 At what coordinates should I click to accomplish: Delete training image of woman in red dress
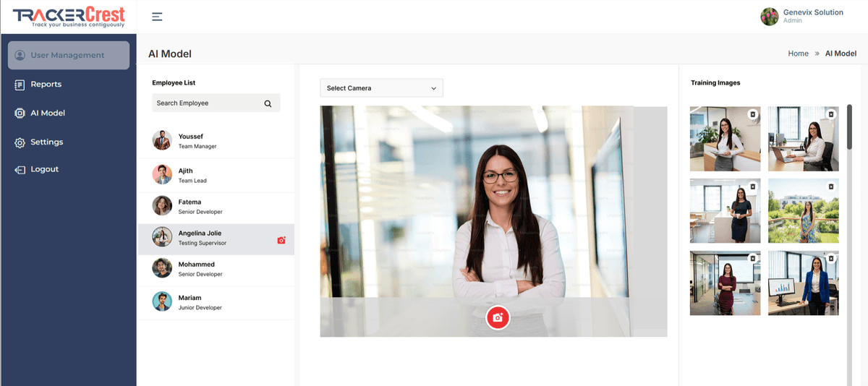click(x=752, y=258)
